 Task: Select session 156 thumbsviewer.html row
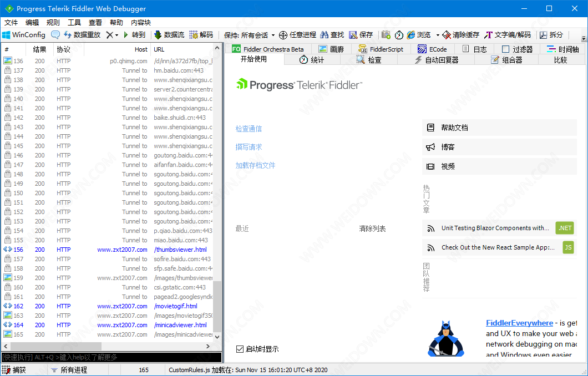tap(108, 250)
